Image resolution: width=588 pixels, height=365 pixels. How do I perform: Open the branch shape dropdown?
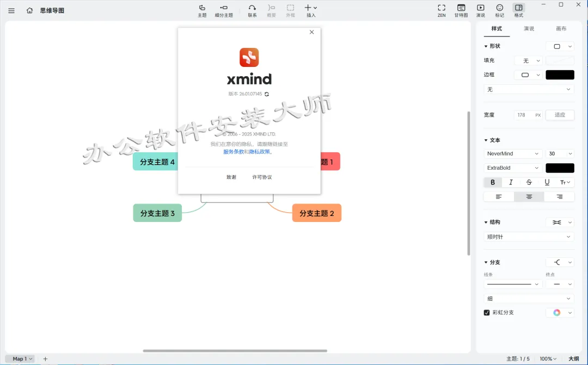click(x=560, y=262)
